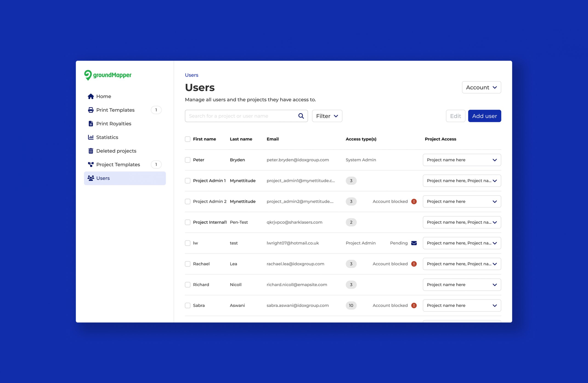Click the Deleted projects trash icon
This screenshot has width=588, height=383.
point(91,151)
